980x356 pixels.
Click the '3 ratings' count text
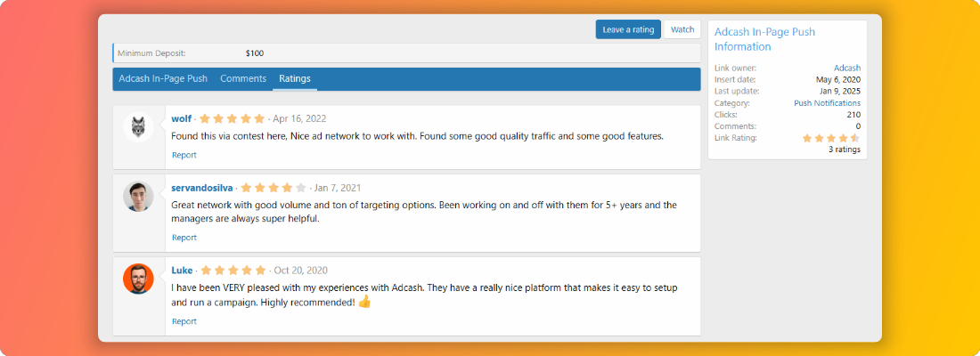845,150
